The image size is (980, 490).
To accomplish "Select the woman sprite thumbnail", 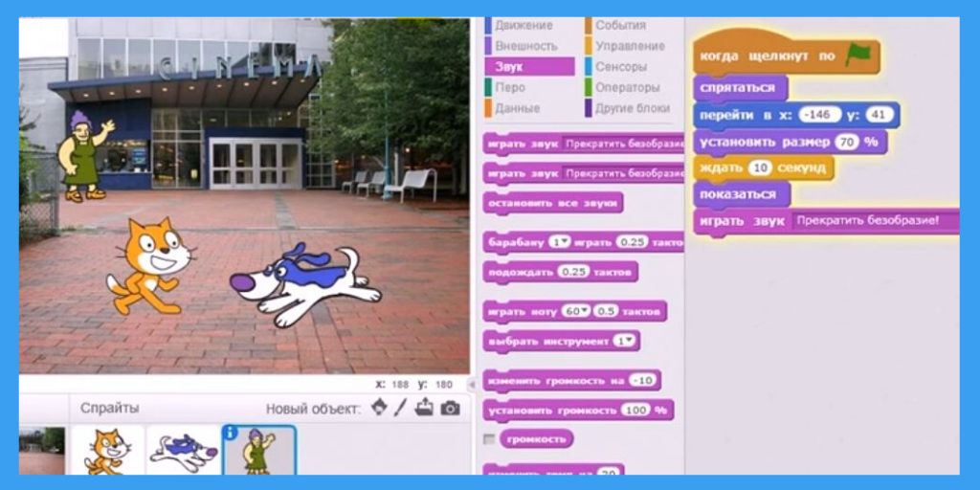I will click(259, 450).
